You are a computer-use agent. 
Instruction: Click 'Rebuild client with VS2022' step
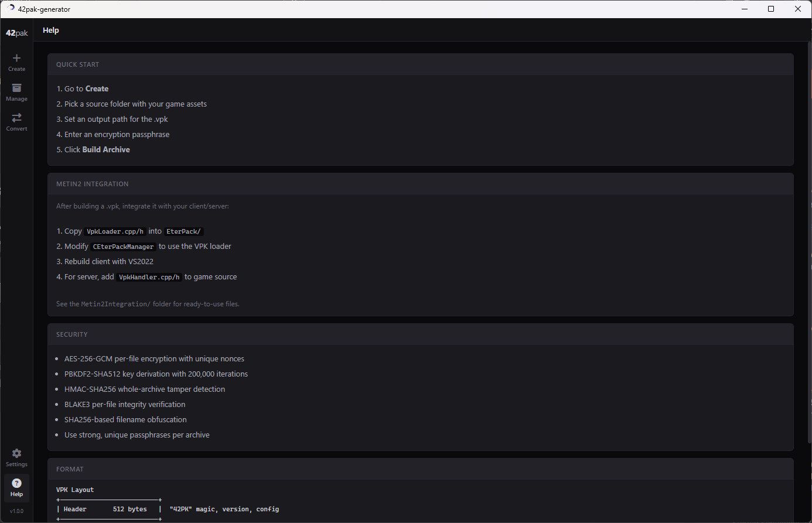(x=105, y=262)
